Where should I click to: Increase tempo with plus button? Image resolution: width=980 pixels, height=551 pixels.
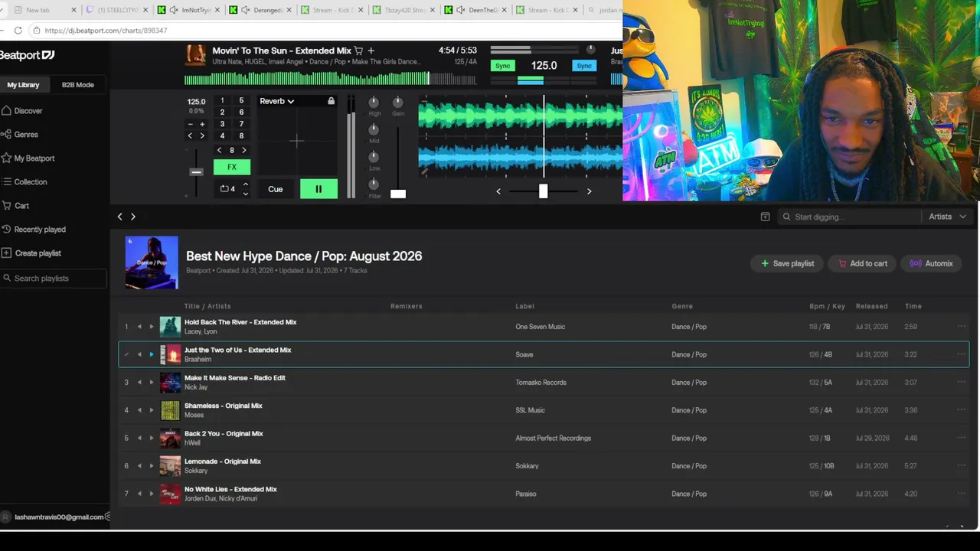point(202,124)
